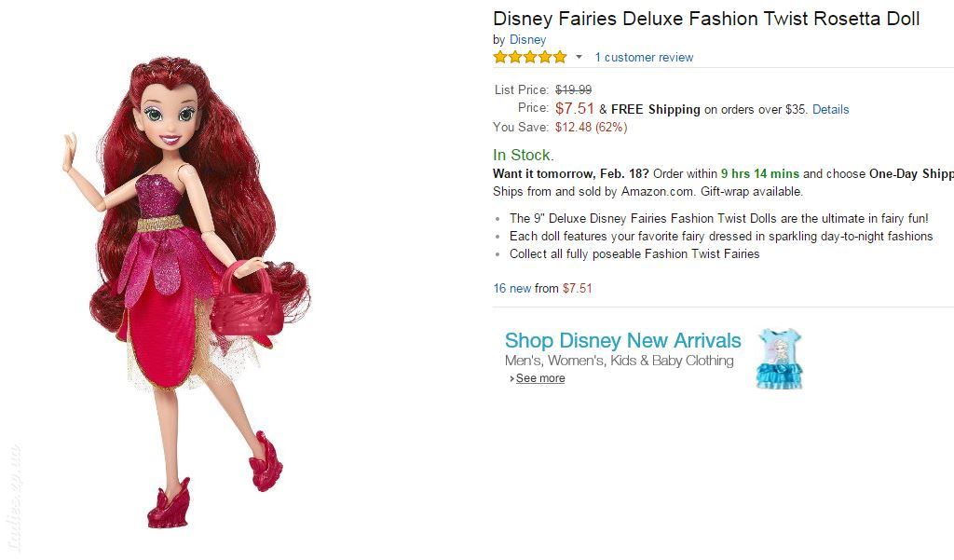Click the Rosetta doll product image

point(186,293)
